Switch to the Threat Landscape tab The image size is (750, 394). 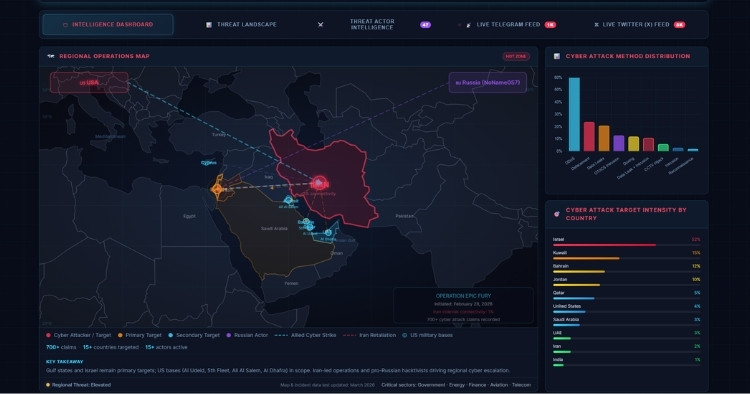coord(242,24)
